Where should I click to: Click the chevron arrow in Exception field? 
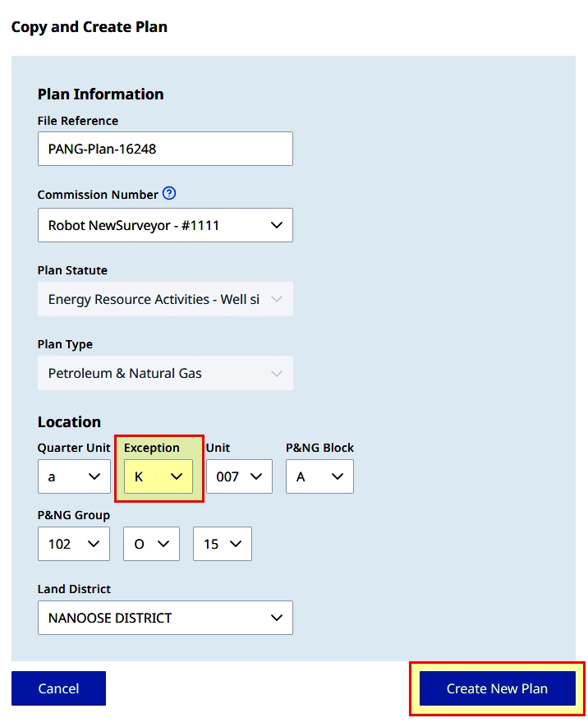177,476
